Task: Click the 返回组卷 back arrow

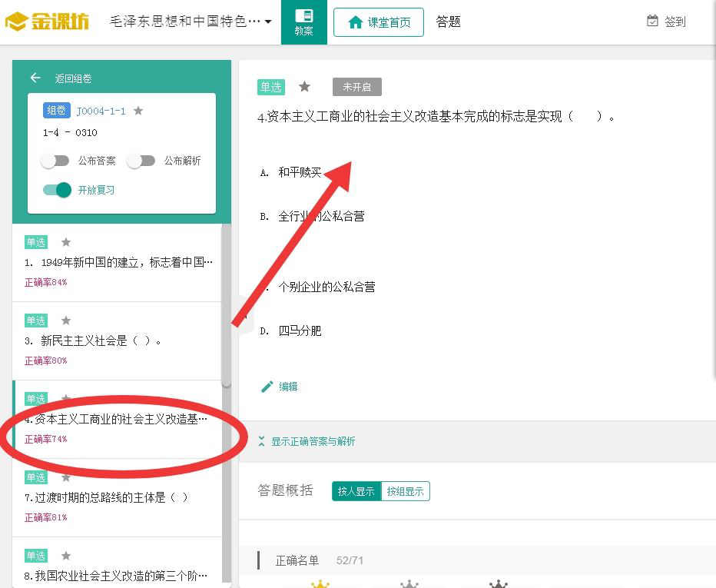Action: [x=35, y=78]
